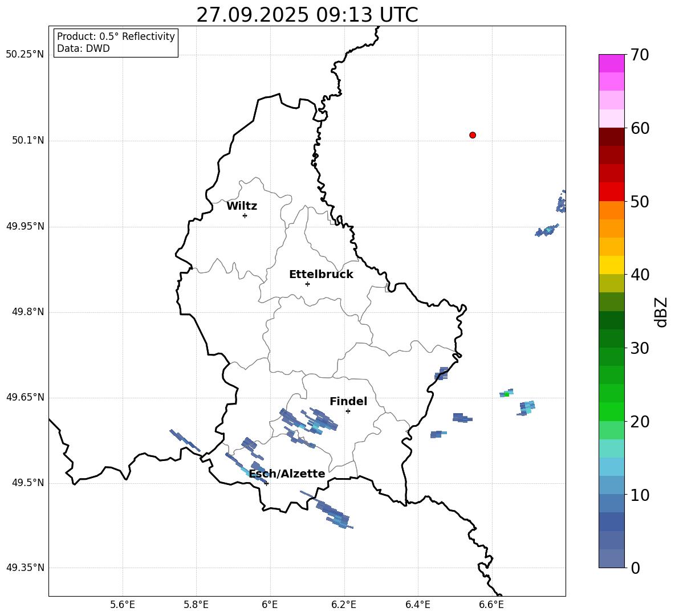This screenshot has width=675, height=616.
Task: Click the 'Data: DWD' text
Action: click(x=83, y=48)
